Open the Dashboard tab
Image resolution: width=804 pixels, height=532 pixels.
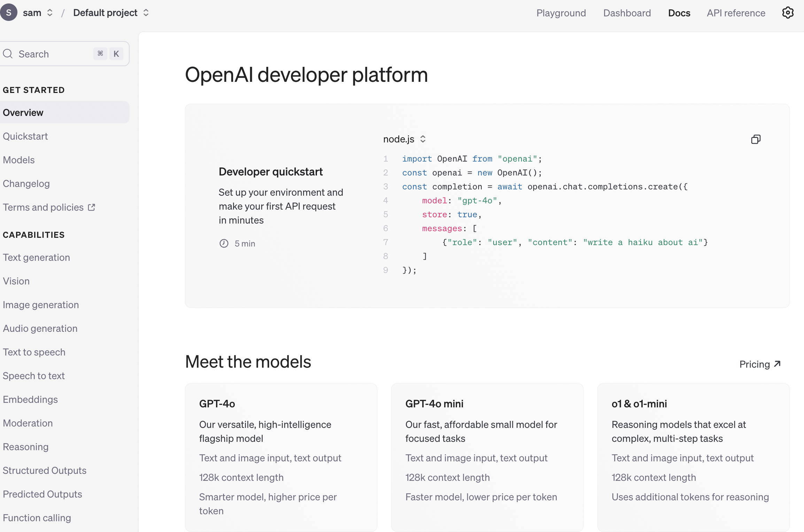(x=627, y=13)
